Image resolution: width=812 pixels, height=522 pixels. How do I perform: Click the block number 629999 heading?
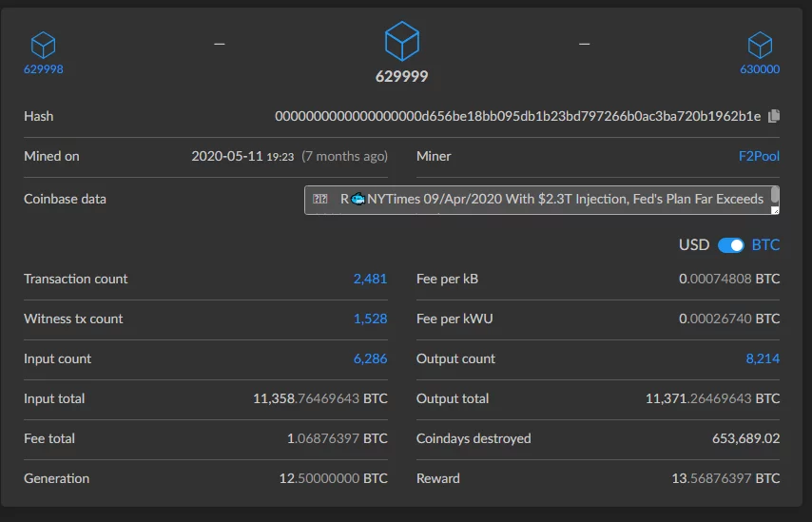click(402, 77)
